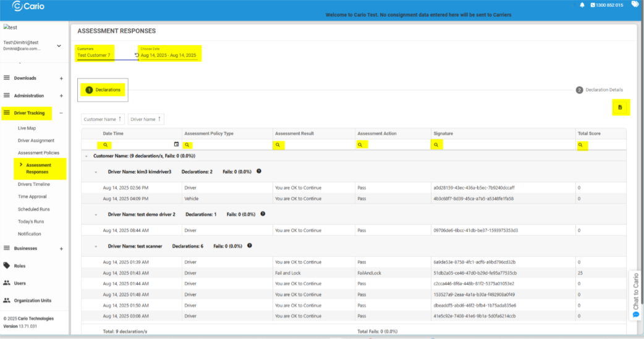Open the user account dropdown chevron
Image resolution: width=644 pixels, height=339 pixels.
(59, 46)
